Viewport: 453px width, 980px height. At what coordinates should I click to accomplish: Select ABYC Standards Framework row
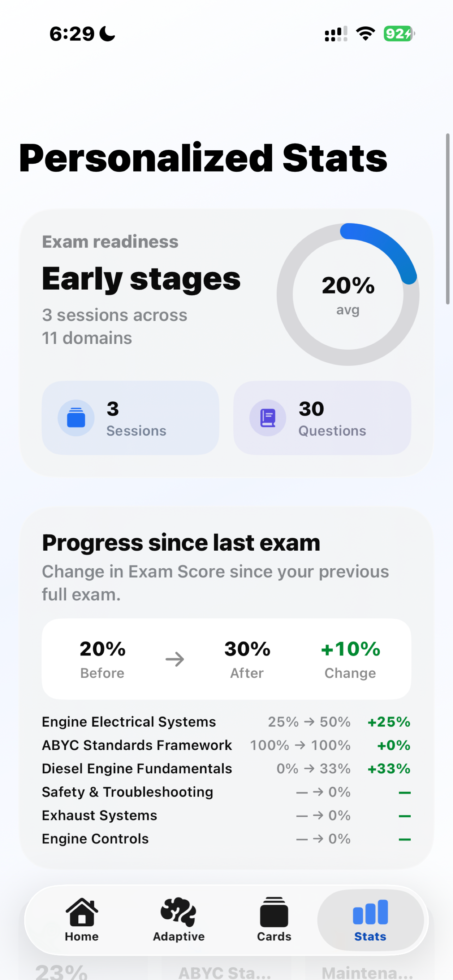click(x=226, y=745)
